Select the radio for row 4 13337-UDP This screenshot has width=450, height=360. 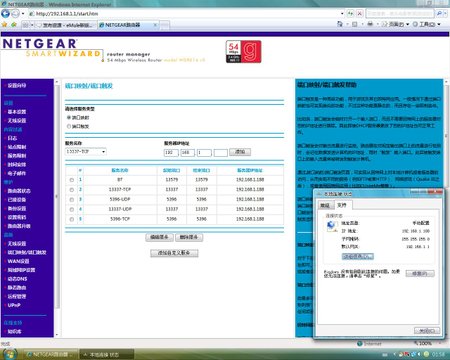[x=72, y=209]
